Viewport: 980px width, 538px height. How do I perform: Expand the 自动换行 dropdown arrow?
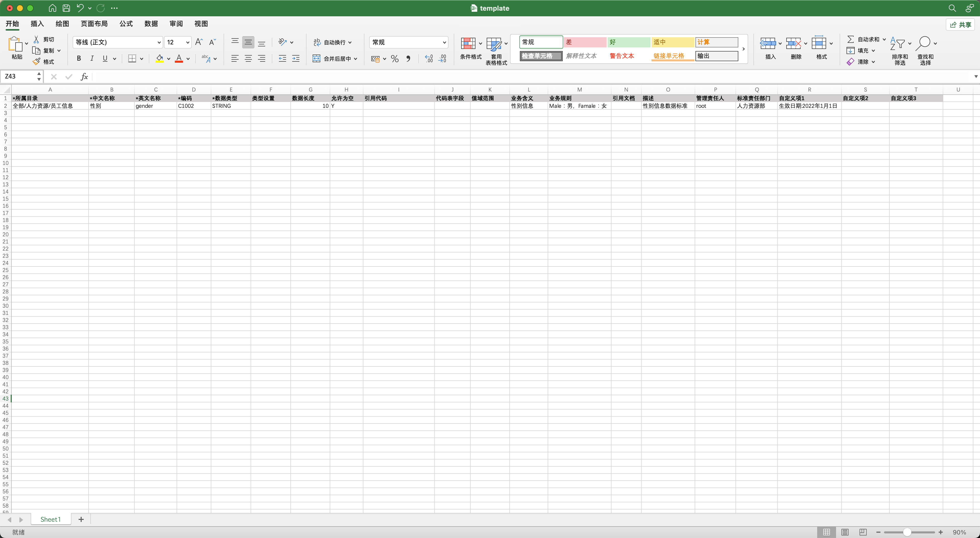350,43
